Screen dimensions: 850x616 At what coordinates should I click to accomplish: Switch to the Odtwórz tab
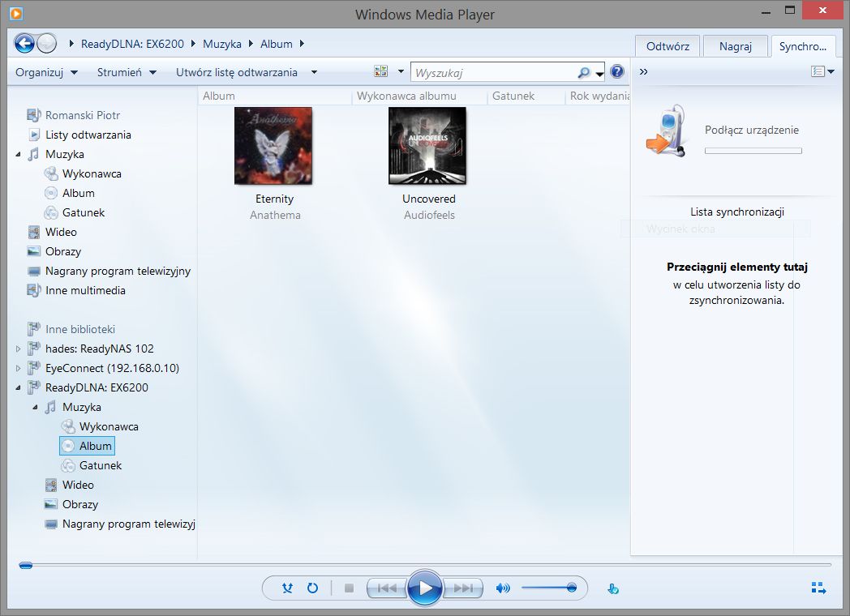click(668, 46)
